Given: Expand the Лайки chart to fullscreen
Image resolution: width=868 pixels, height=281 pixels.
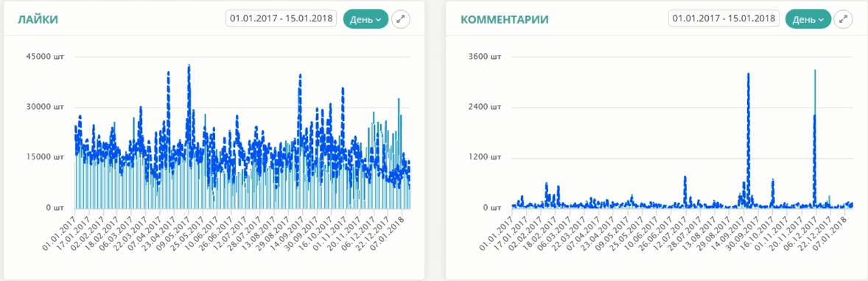Looking at the screenshot, I should coord(401,19).
